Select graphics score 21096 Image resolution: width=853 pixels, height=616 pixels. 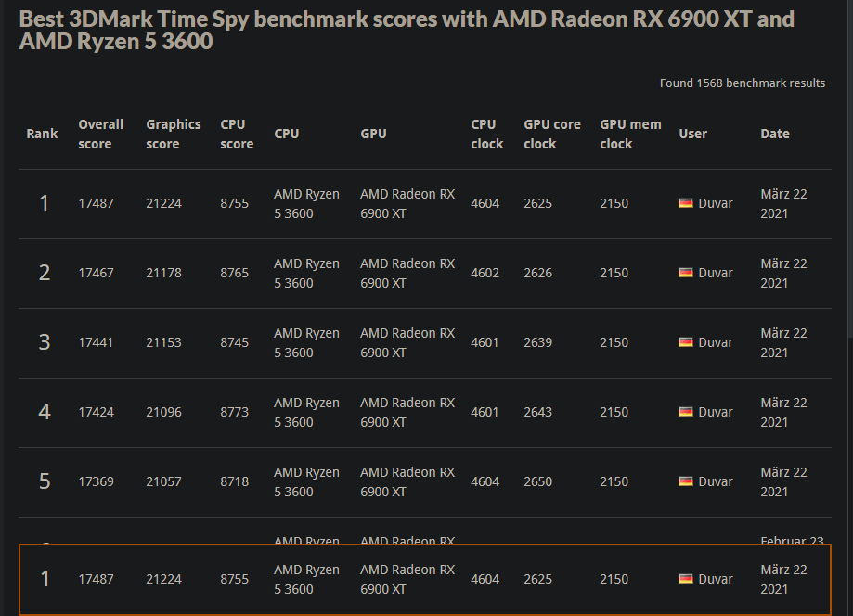tap(163, 412)
